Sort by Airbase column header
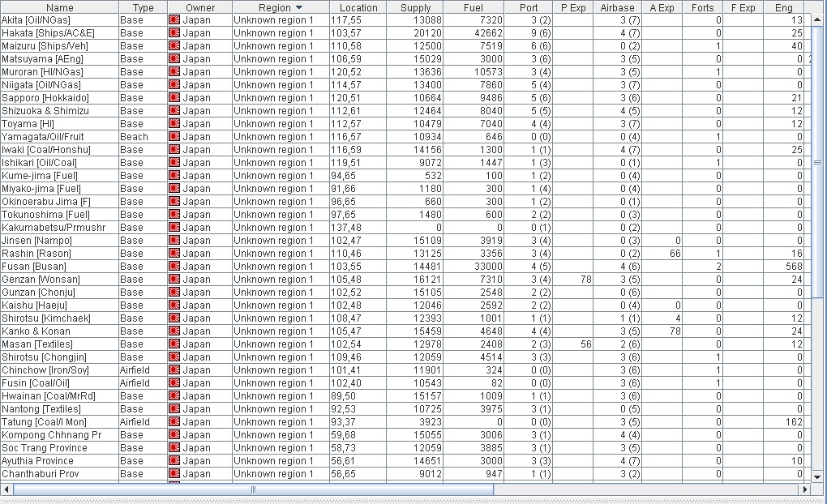The height and width of the screenshot is (504, 827). (x=617, y=7)
